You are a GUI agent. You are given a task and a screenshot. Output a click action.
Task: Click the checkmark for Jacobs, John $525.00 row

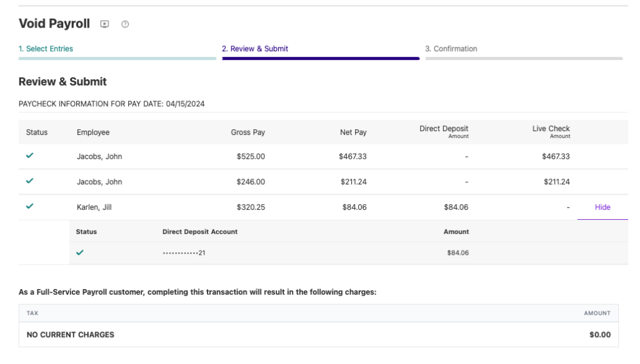coord(30,155)
